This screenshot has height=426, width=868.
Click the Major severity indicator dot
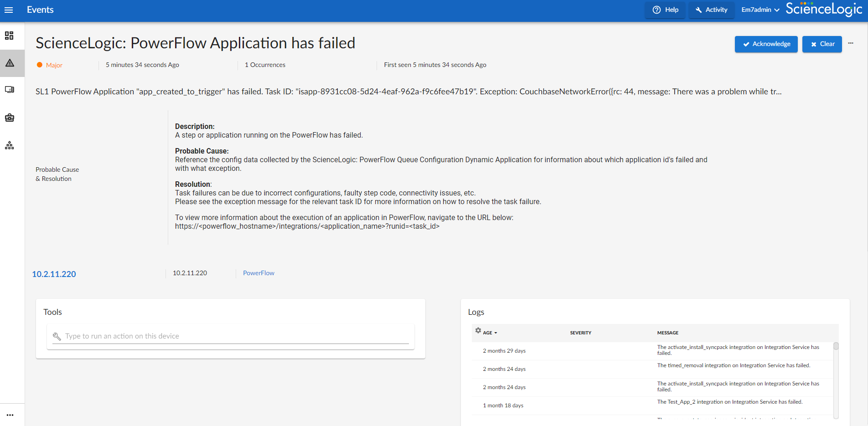39,65
